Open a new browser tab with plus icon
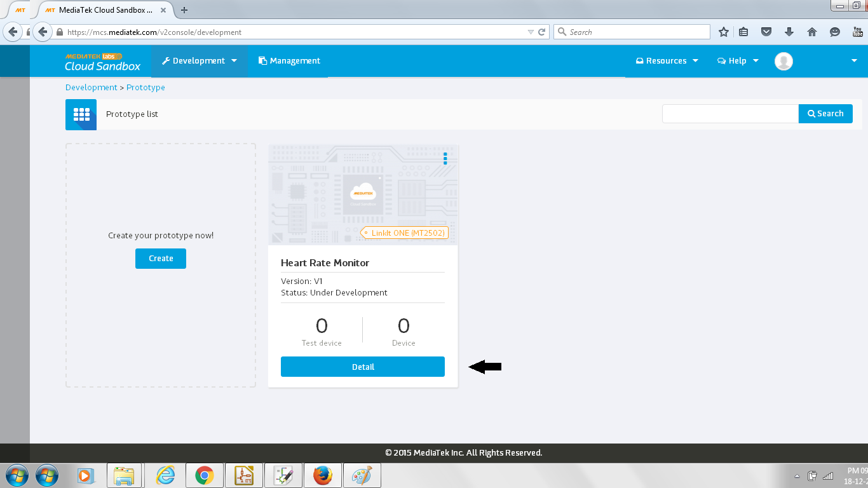 point(184,10)
